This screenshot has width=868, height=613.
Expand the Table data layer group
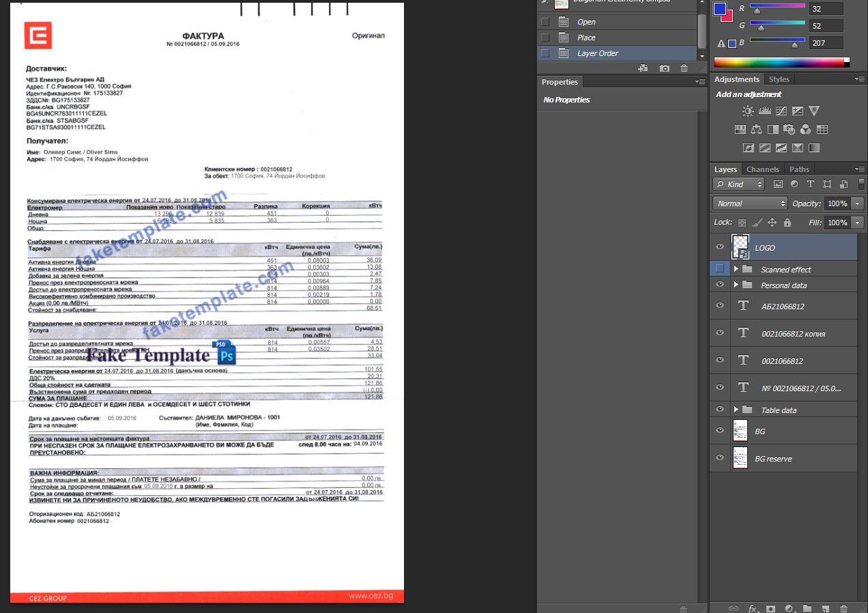[736, 410]
